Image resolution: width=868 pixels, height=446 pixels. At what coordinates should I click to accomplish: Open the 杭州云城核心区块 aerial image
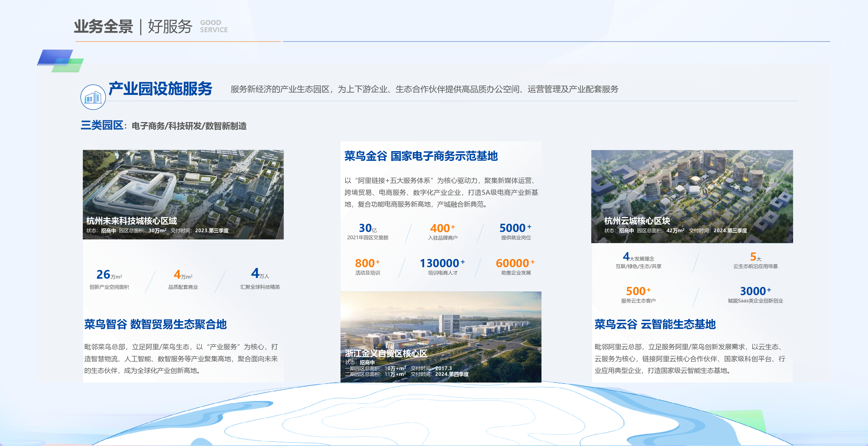(692, 196)
